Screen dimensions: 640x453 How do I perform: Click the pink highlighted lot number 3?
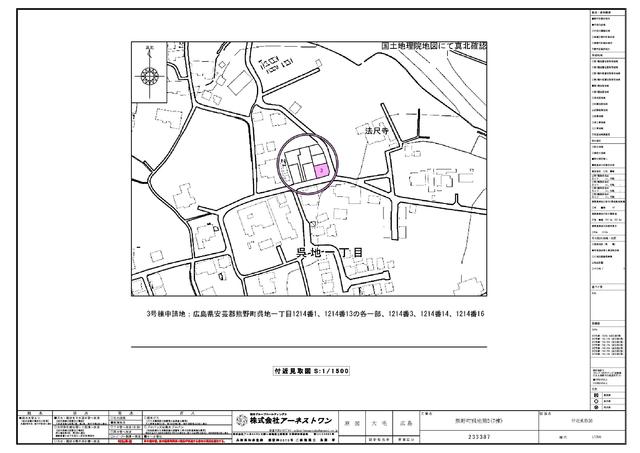(322, 171)
